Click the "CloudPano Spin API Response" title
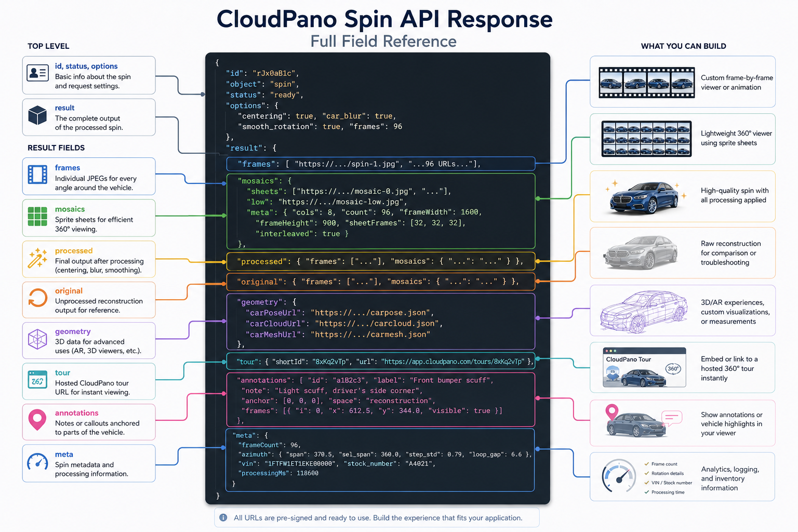Screen dimensions: 798x532 pos(384,19)
